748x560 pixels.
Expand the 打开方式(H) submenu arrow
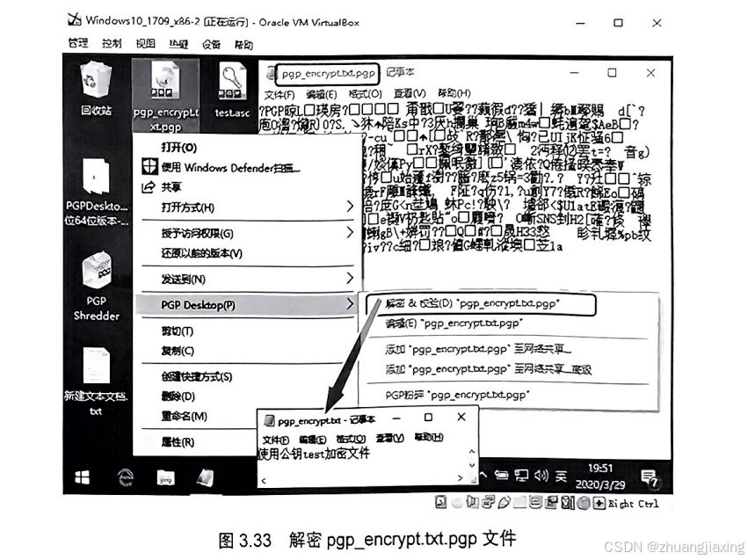click(350, 207)
